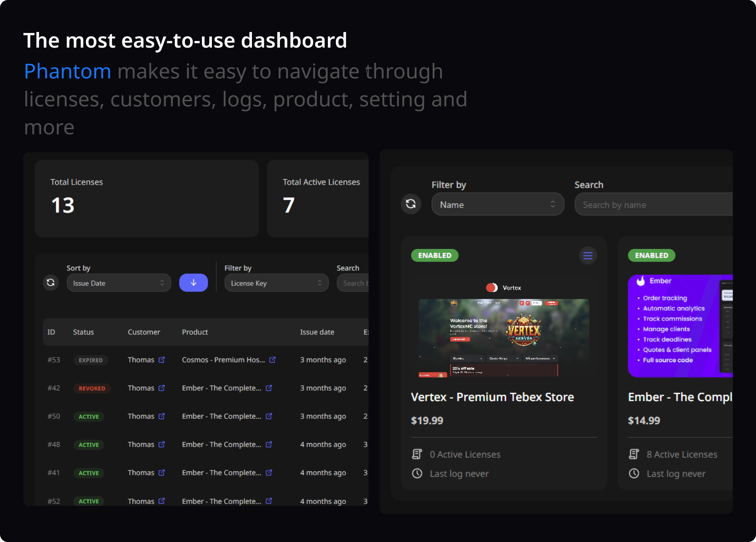Screen dimensions: 756x542
Task: Click ENABLED badge on Ember card
Action: pos(651,255)
